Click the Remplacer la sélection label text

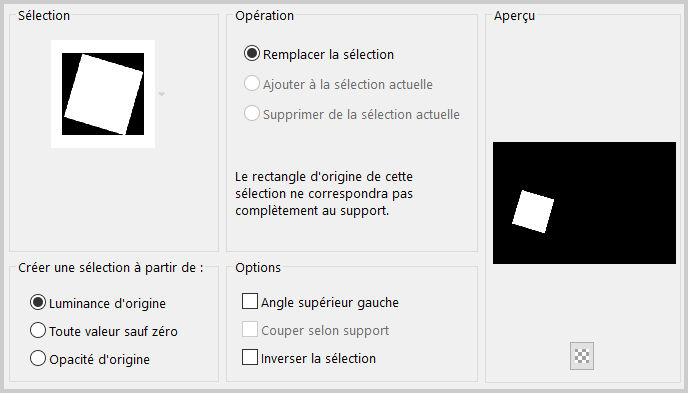329,55
